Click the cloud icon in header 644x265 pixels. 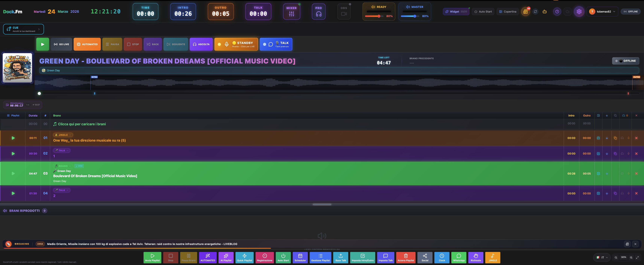pyautogui.click(x=567, y=11)
